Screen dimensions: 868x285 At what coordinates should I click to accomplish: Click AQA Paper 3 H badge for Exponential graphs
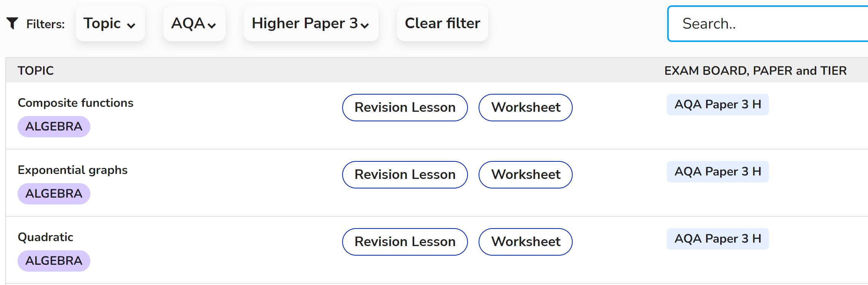click(x=717, y=172)
